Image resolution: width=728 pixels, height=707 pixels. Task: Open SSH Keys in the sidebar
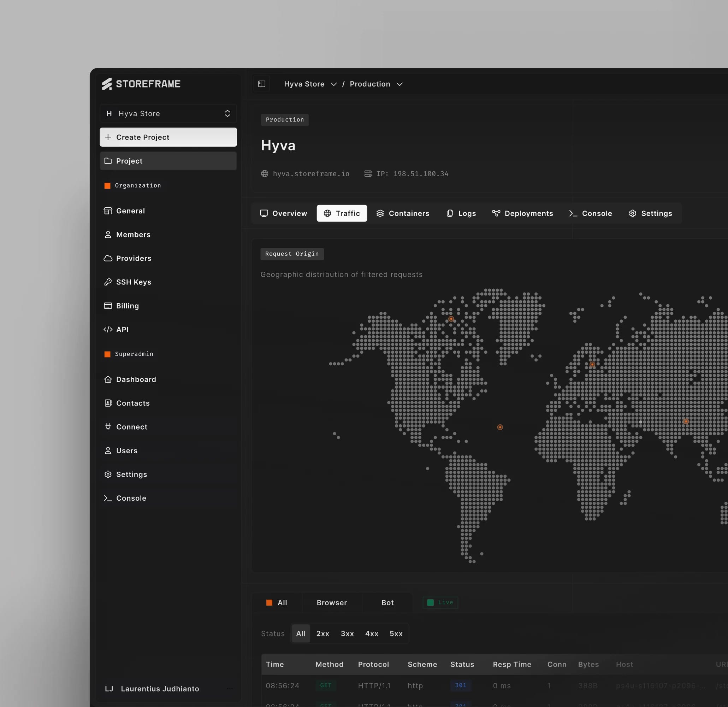[168, 282]
